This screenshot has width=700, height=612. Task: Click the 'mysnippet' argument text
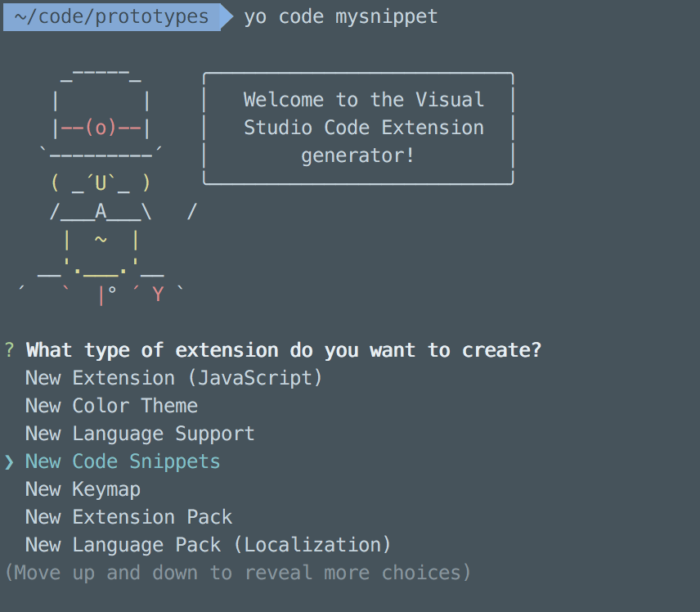pyautogui.click(x=386, y=16)
